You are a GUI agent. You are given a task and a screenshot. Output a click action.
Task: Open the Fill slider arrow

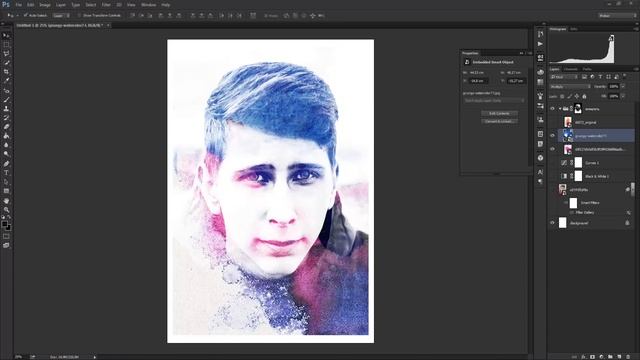(623, 96)
